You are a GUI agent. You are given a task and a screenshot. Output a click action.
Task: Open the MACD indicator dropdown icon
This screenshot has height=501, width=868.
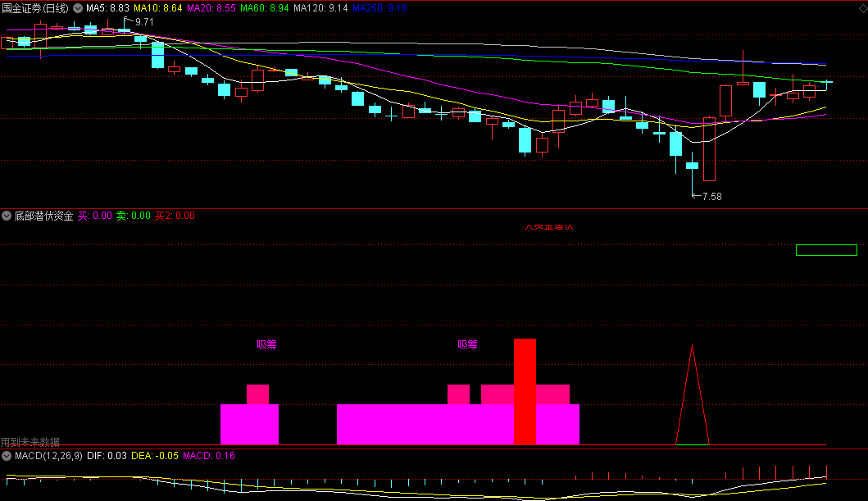click(x=7, y=456)
